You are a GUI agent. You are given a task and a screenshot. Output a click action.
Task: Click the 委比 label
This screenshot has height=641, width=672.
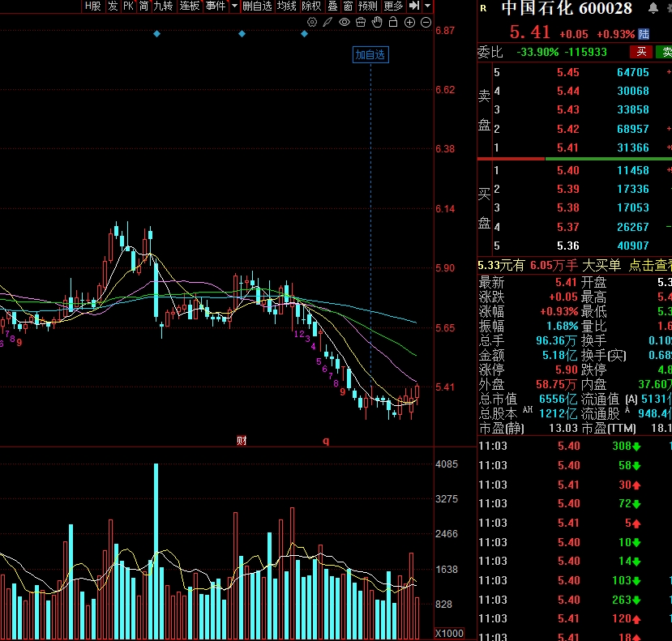(490, 53)
